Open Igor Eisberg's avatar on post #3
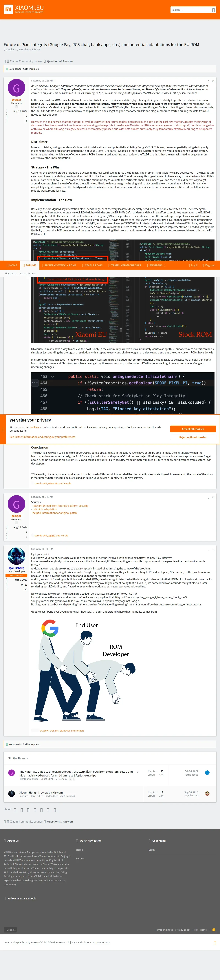 coord(16,556)
